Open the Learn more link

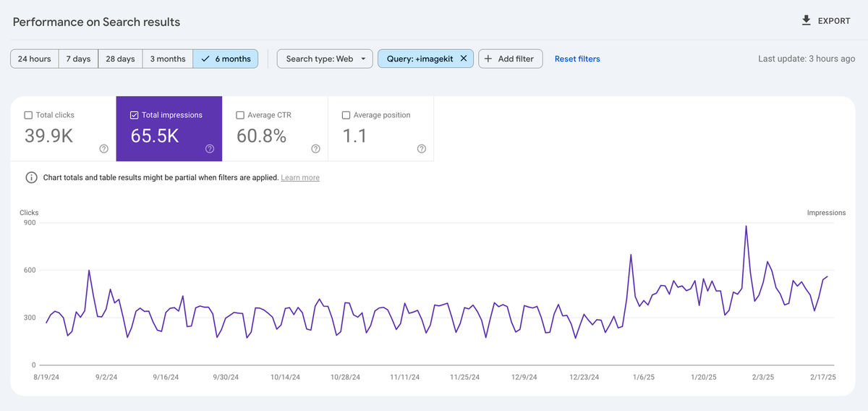coord(300,177)
